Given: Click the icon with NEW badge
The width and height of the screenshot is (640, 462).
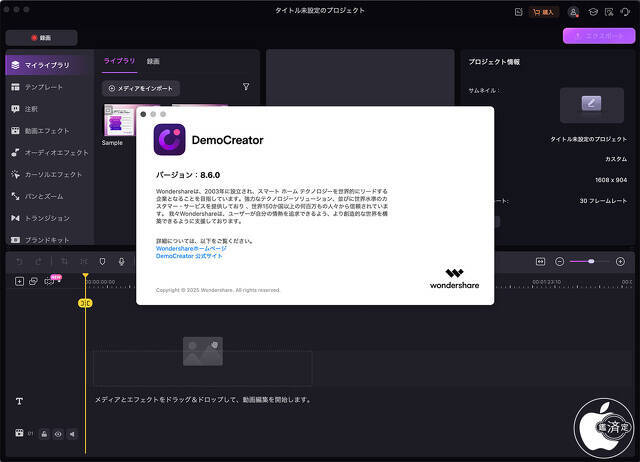Looking at the screenshot, I should point(51,281).
